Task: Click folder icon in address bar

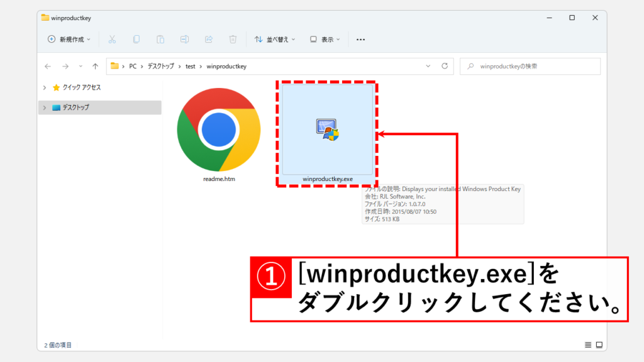Action: click(x=114, y=66)
